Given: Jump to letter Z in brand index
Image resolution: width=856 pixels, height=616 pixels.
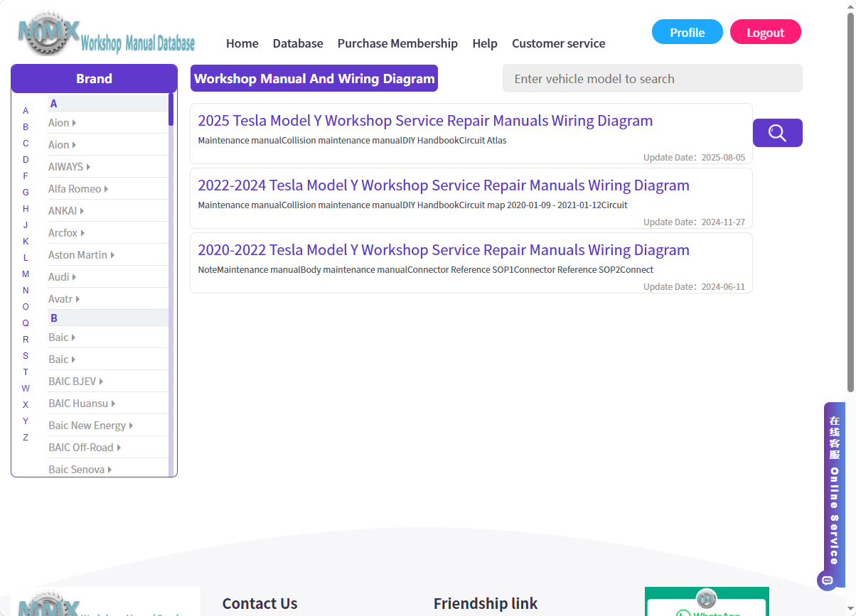Looking at the screenshot, I should click(x=26, y=438).
